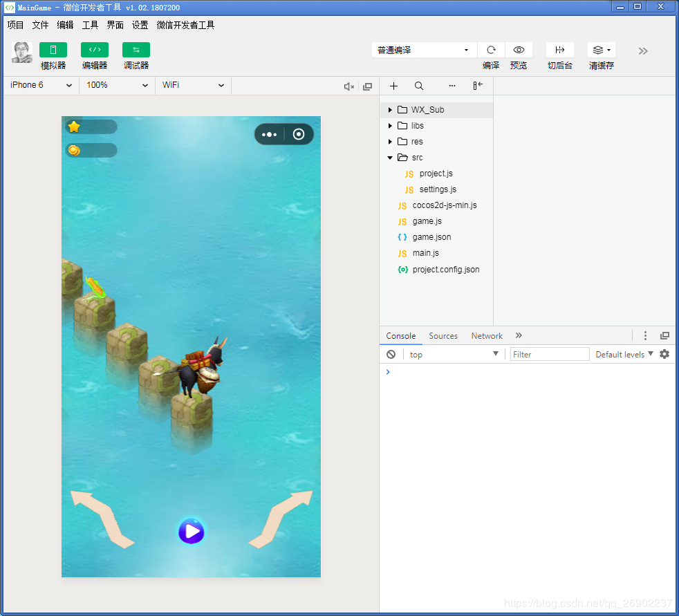This screenshot has height=616, width=679.
Task: Detach the simulator into separate window
Action: coord(368,86)
